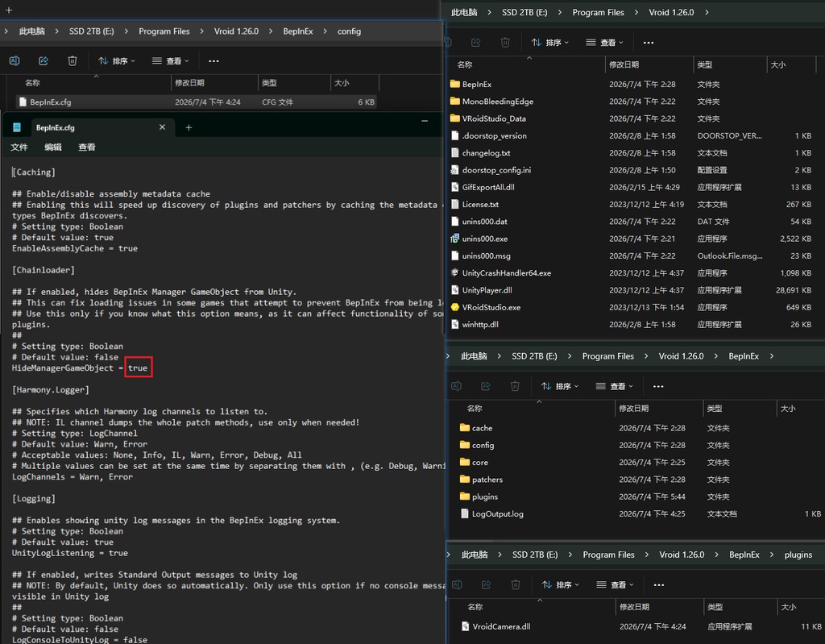Open the sort dropdown in plugins window

tap(561, 584)
